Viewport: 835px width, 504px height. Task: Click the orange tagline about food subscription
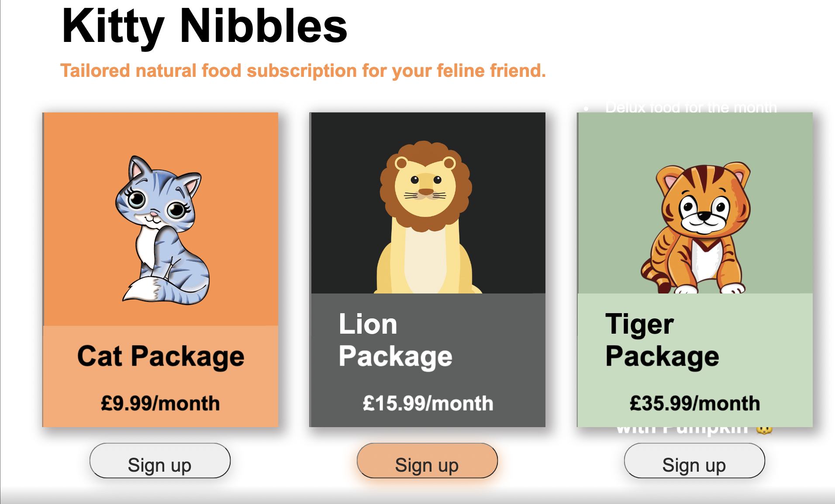coord(303,71)
